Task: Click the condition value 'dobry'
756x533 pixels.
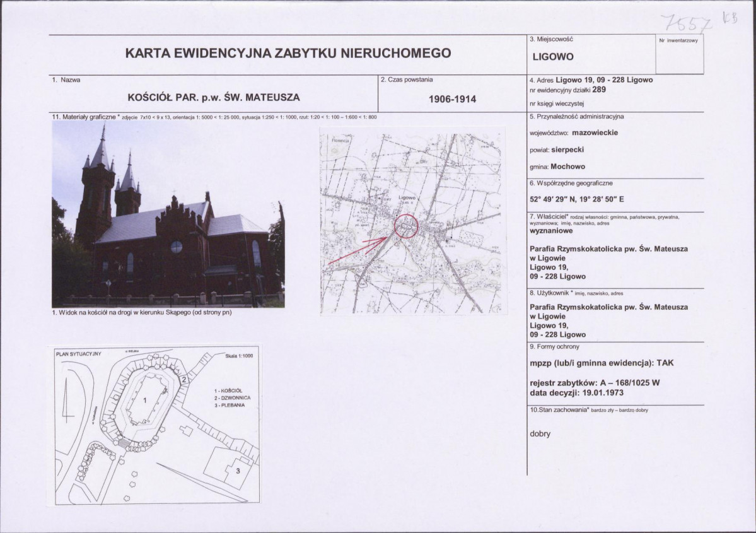Action: [x=540, y=433]
